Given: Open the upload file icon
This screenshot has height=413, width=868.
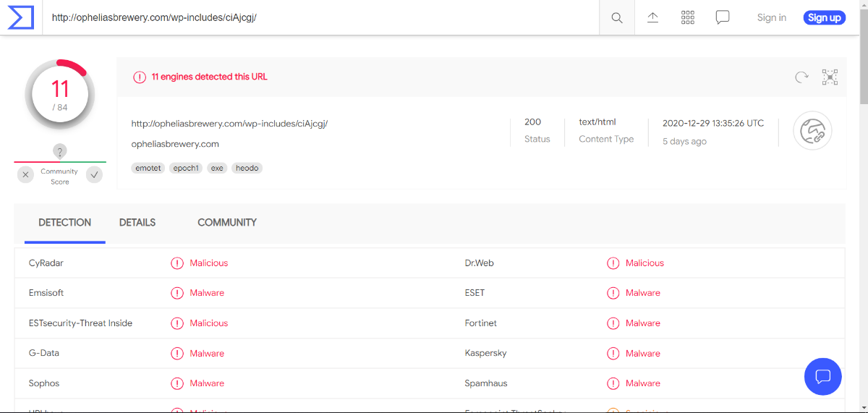Looking at the screenshot, I should tap(652, 17).
